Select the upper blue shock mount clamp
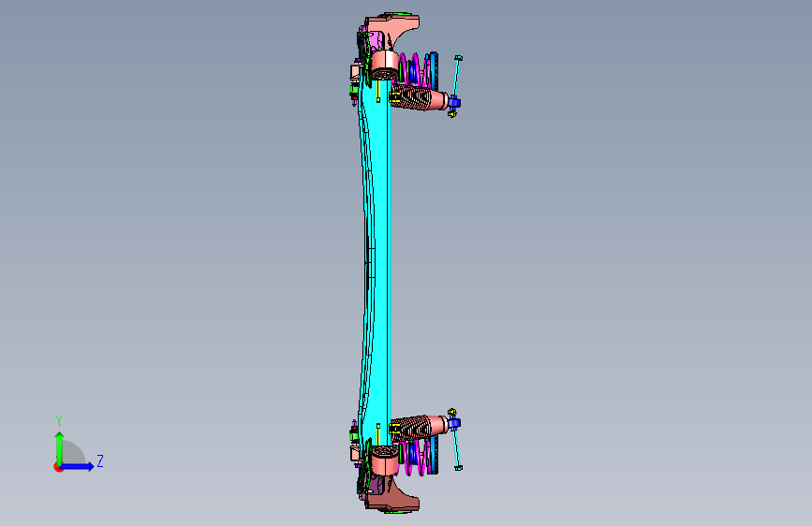Image resolution: width=812 pixels, height=526 pixels. tap(454, 103)
